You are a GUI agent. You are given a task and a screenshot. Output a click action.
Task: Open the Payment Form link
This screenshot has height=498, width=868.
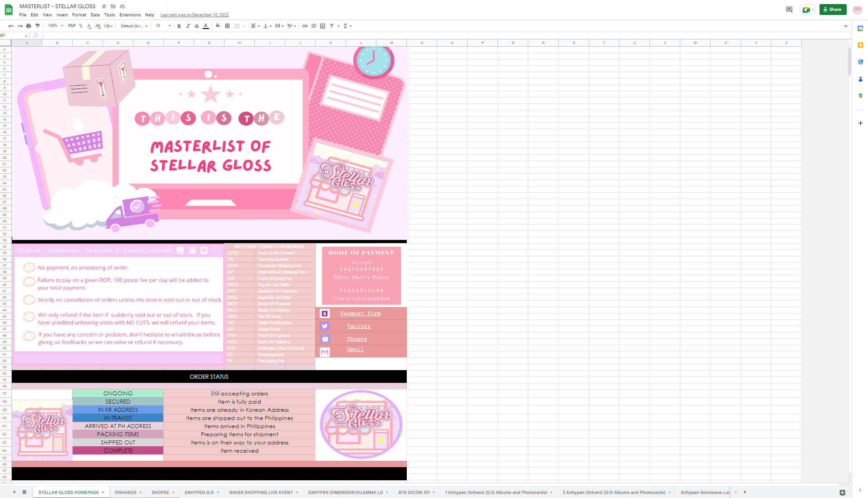361,313
